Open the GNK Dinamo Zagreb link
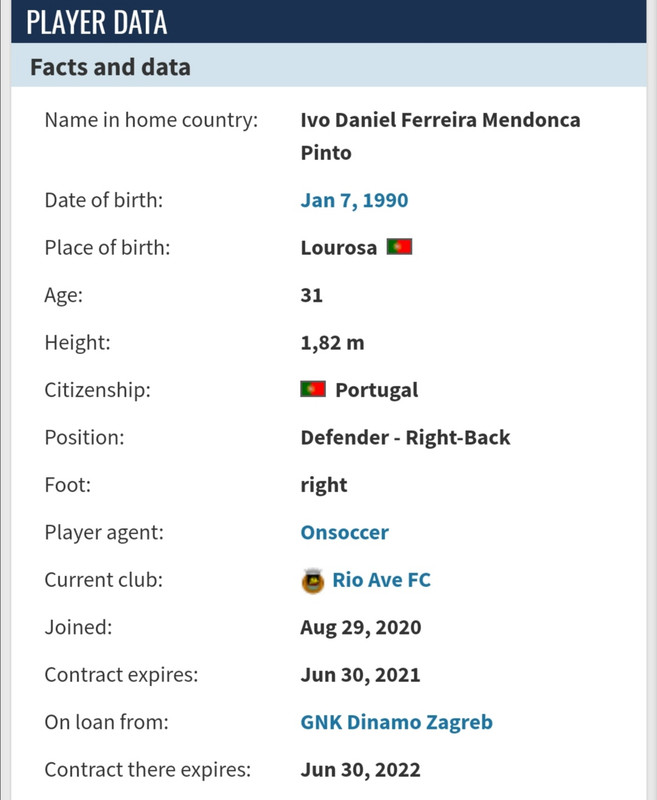657x800 pixels. pos(396,722)
